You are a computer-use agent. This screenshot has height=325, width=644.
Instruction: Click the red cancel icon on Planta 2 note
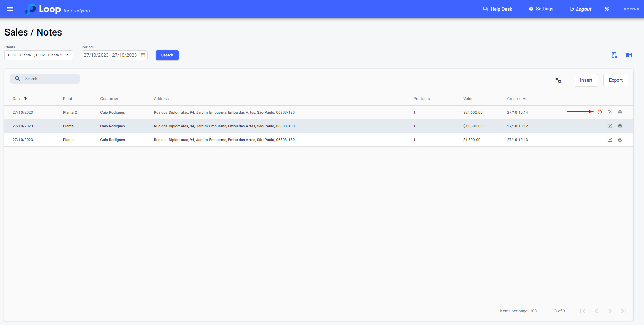point(599,112)
